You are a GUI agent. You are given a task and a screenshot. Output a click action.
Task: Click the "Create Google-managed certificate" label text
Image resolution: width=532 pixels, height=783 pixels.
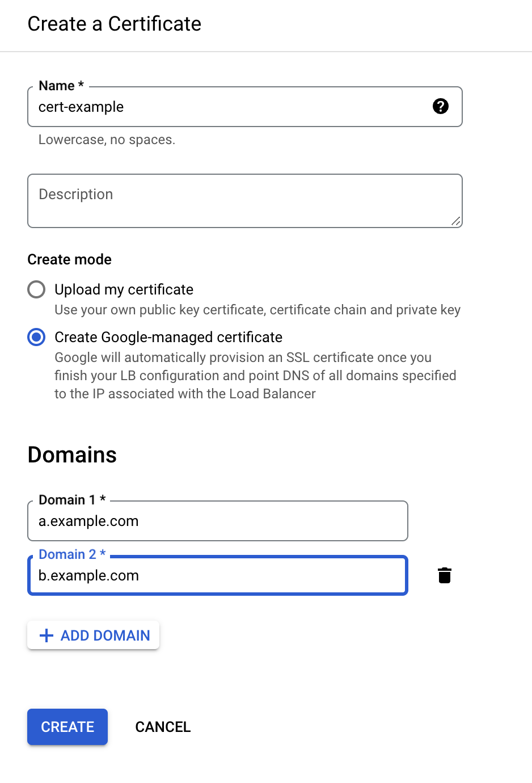pyautogui.click(x=168, y=337)
